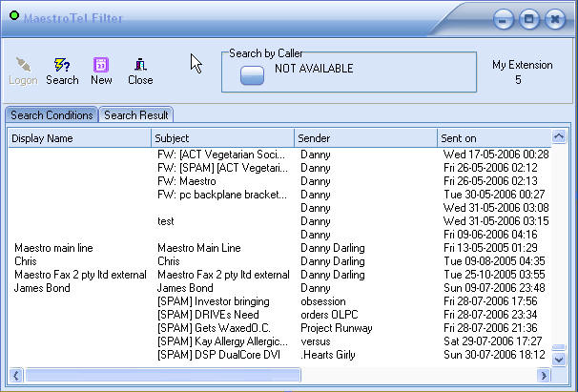This screenshot has height=392, width=578.
Task: Maximize the MaestroTel Filter window
Action: tap(529, 19)
